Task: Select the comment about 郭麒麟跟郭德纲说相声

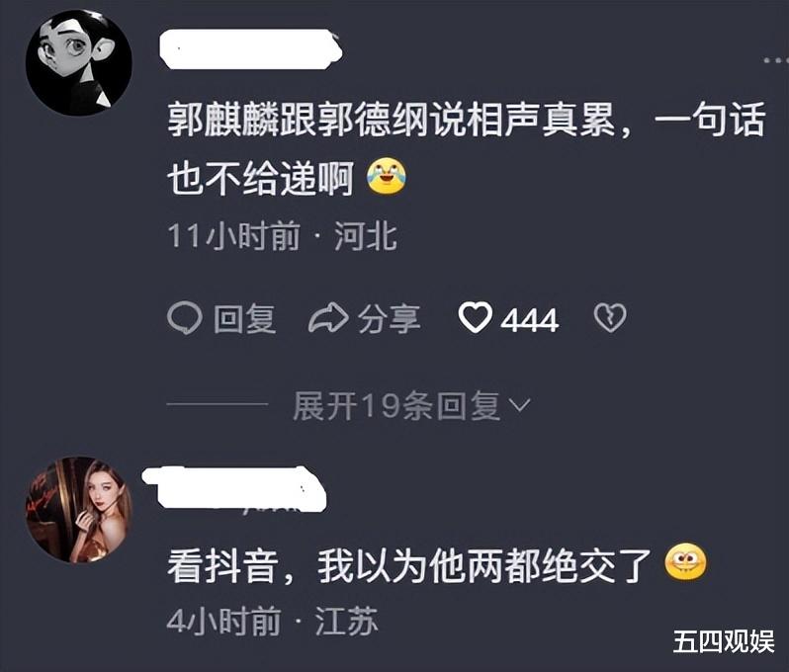Action: click(467, 149)
